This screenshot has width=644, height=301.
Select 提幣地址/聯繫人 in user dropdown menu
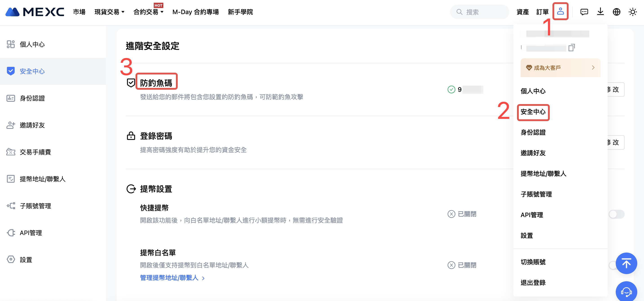point(543,174)
